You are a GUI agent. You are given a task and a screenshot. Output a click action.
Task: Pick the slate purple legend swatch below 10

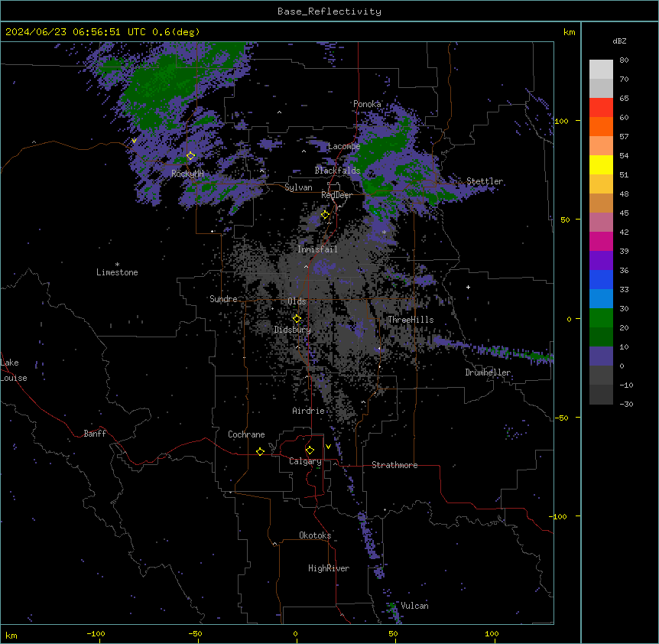click(x=601, y=356)
